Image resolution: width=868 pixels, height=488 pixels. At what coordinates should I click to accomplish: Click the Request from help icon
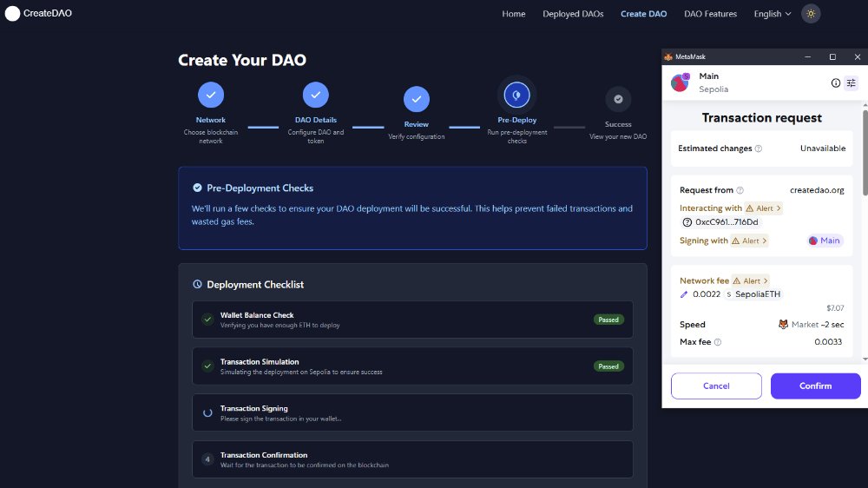(x=740, y=190)
